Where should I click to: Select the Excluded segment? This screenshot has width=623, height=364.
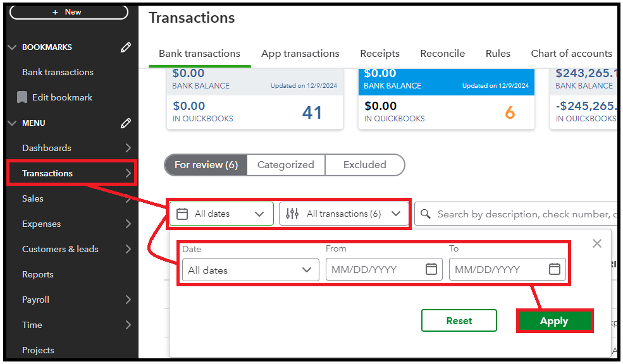[364, 165]
